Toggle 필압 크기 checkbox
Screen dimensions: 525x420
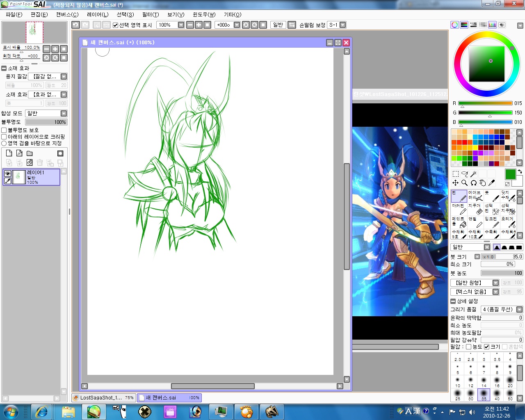click(487, 347)
